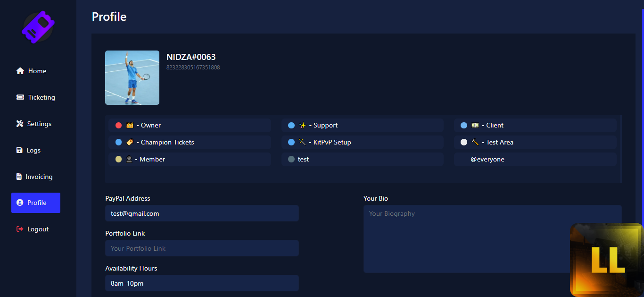Click the LL overlay logo thumbnail
The width and height of the screenshot is (644, 297).
pos(607,260)
